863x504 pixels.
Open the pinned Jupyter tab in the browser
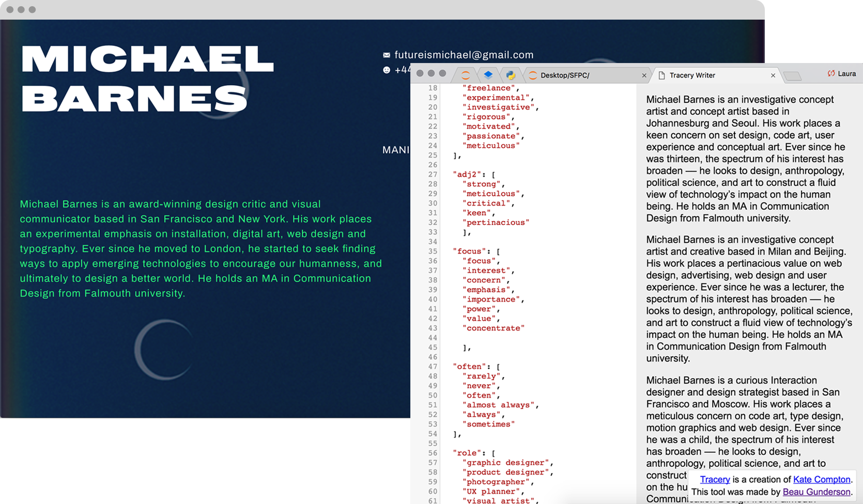click(466, 75)
